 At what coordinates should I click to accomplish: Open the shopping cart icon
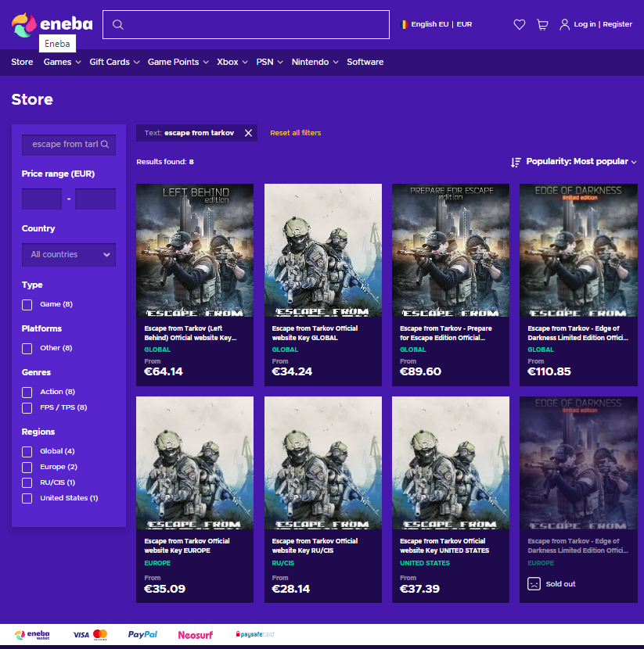[x=542, y=24]
